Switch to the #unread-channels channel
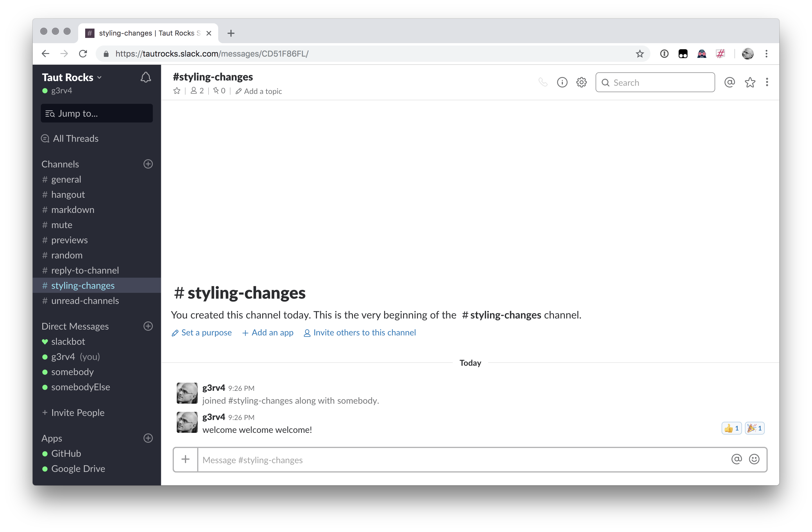812x532 pixels. pyautogui.click(x=97, y=301)
